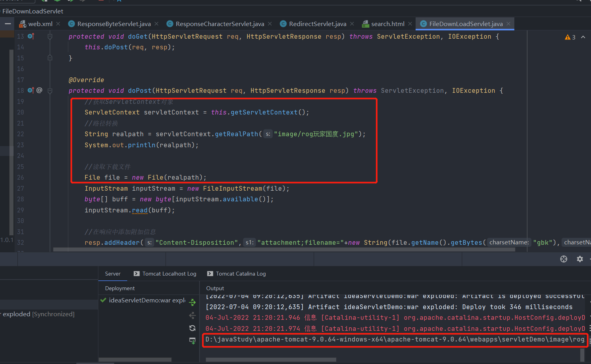Image resolution: width=591 pixels, height=364 pixels.
Task: Select the FileDownLoadServlet.java tab
Action: tap(466, 24)
